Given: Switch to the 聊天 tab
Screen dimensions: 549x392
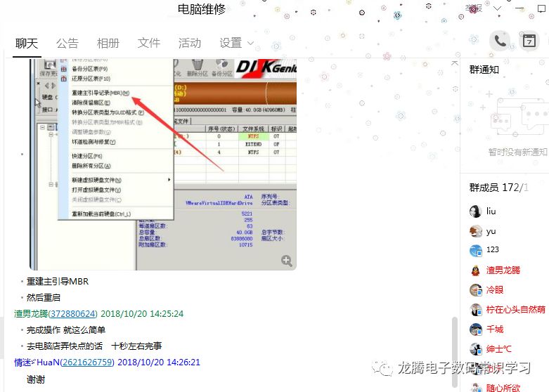Looking at the screenshot, I should pyautogui.click(x=27, y=44).
